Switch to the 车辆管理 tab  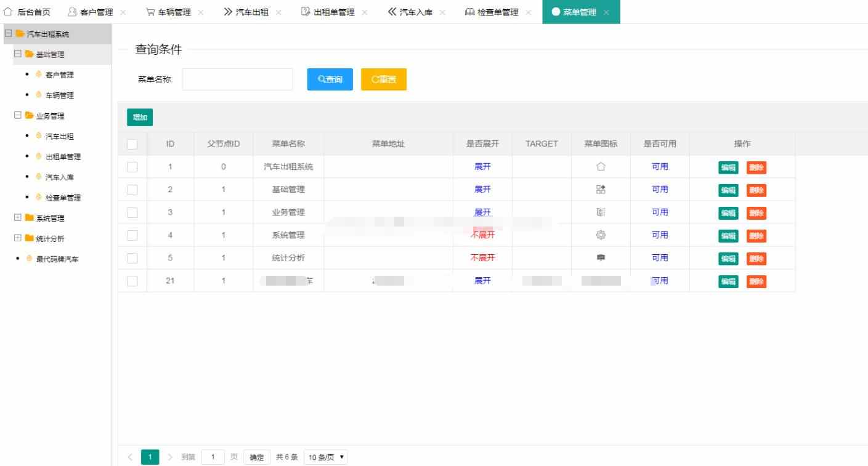tap(169, 12)
